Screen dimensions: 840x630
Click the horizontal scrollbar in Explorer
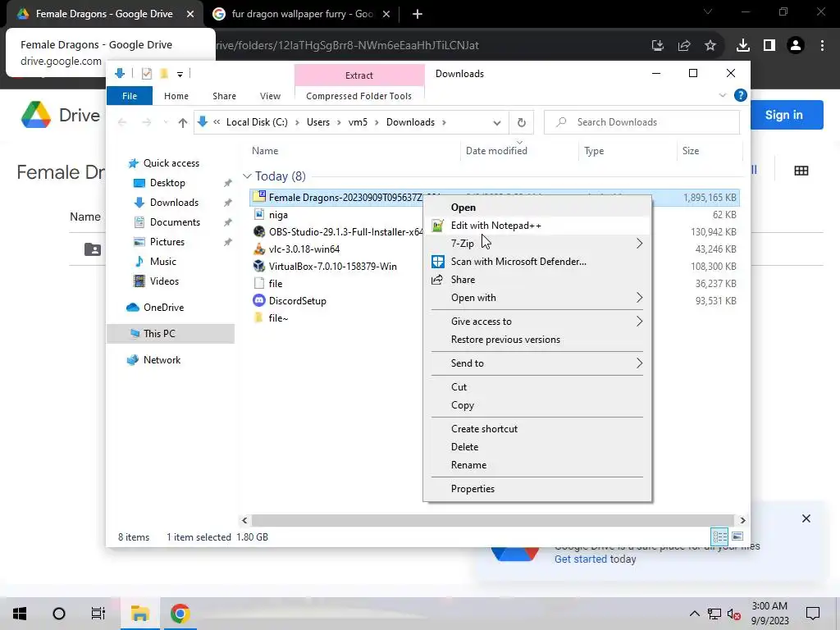pos(492,520)
